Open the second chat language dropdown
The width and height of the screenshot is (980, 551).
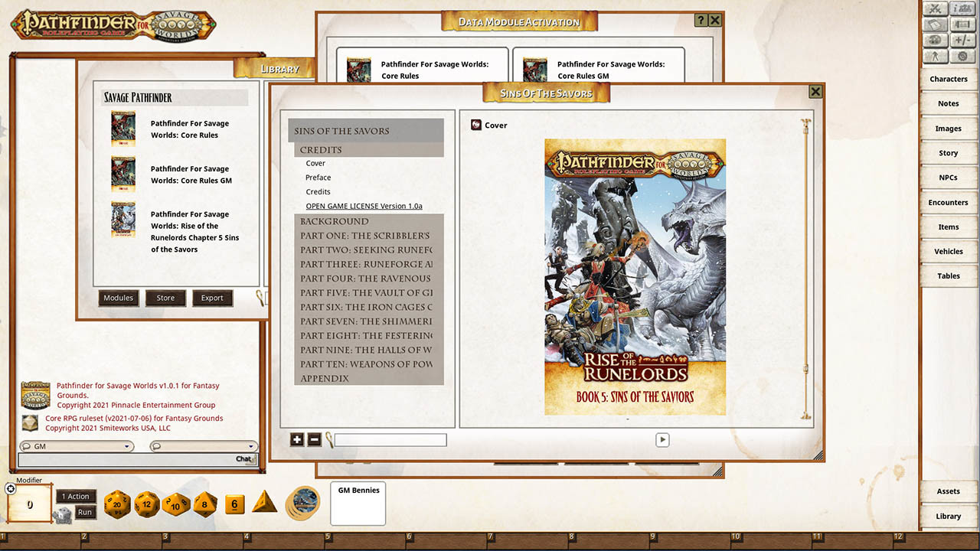pyautogui.click(x=204, y=445)
